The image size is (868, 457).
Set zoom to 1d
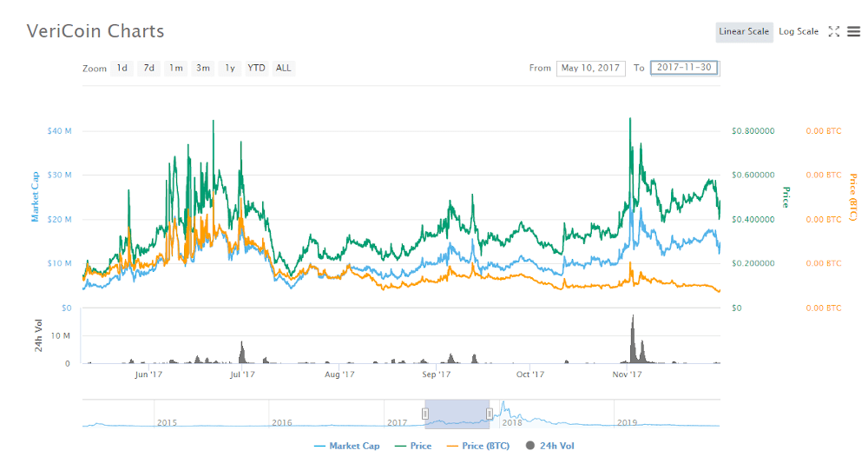[122, 68]
